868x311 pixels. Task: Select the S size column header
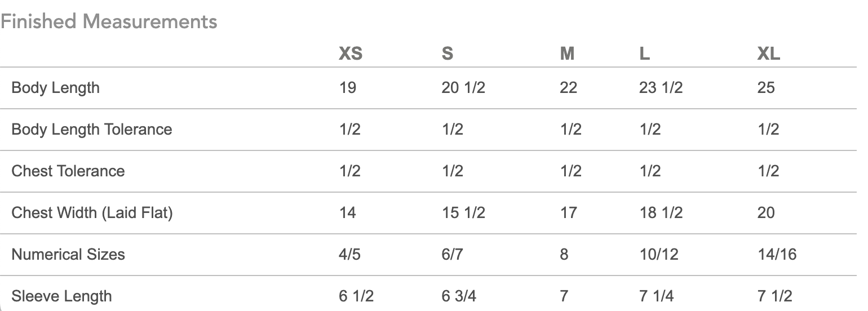click(x=447, y=54)
